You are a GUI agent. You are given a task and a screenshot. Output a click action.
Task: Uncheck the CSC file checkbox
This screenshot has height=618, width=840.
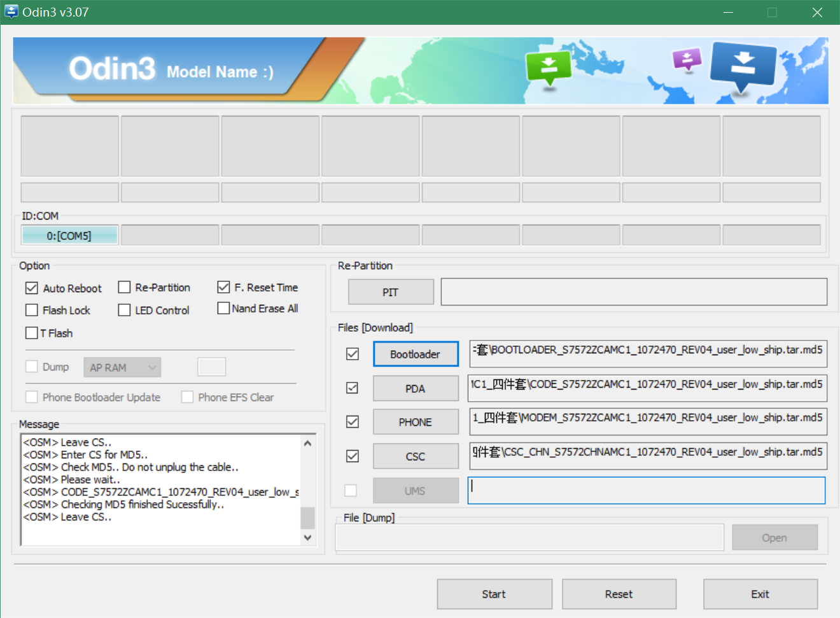pos(353,456)
